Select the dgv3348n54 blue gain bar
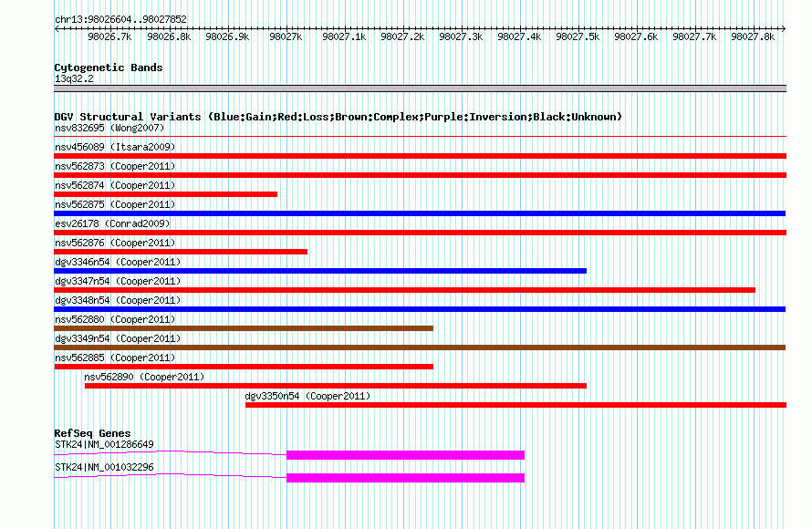 pos(420,309)
